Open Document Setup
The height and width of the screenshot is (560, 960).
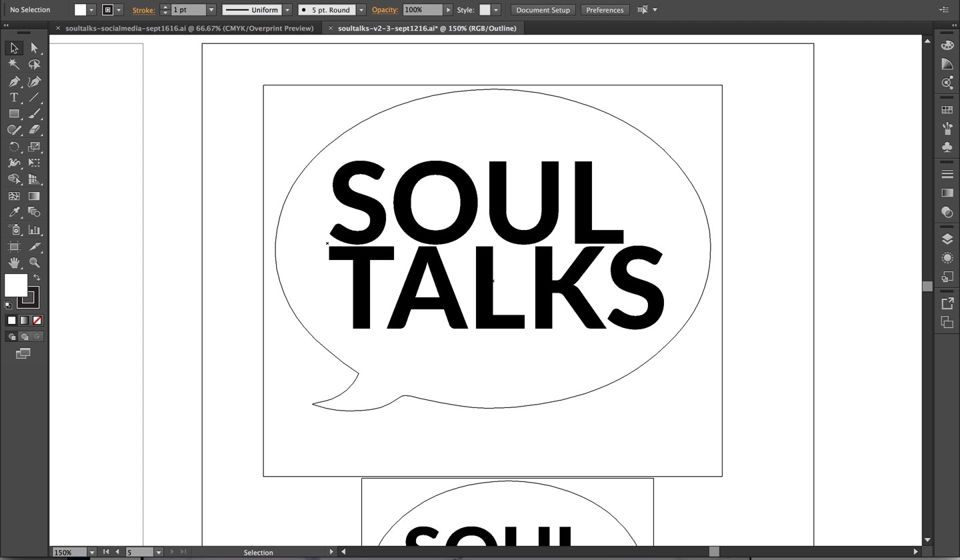point(543,9)
